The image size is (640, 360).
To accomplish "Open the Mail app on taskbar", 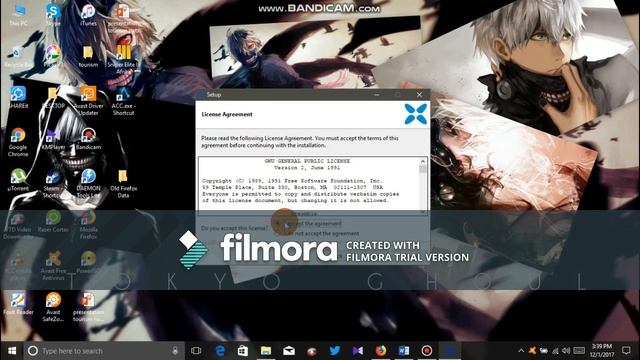I will click(289, 351).
